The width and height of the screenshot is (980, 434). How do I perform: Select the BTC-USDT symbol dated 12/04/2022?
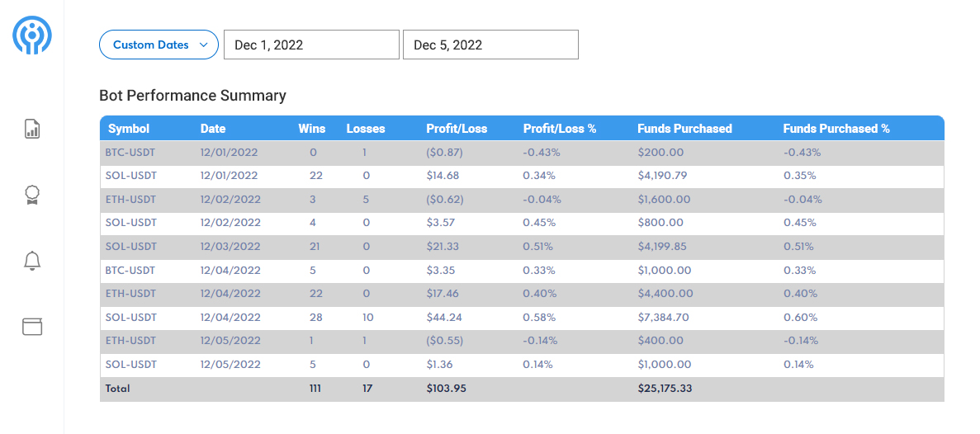[x=130, y=271]
